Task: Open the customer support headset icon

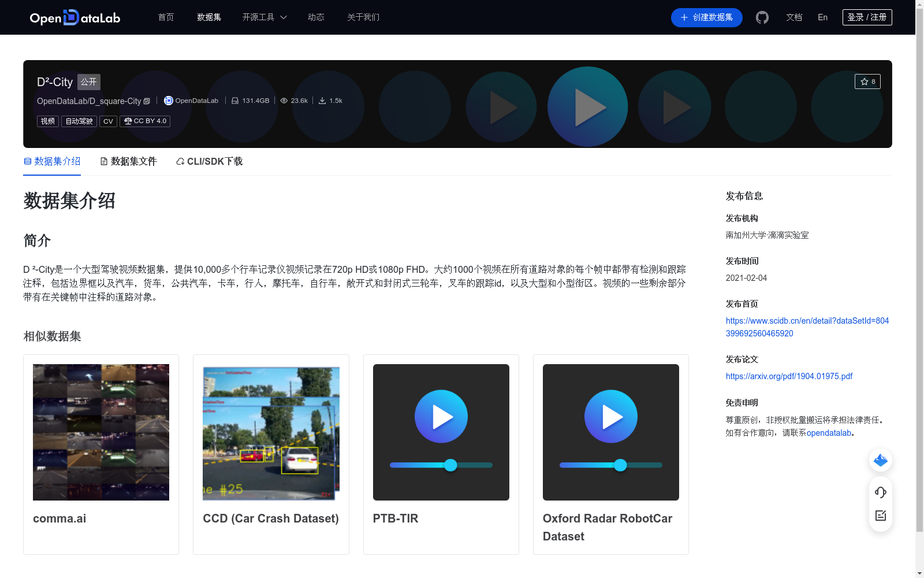Action: pyautogui.click(x=881, y=492)
